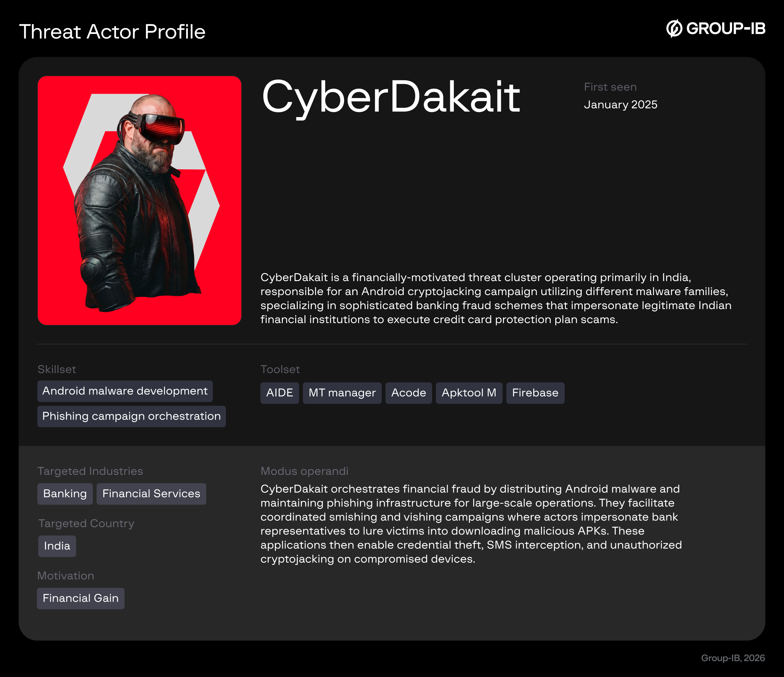Click Phishing campaign orchestration skill tag
Image resolution: width=784 pixels, height=677 pixels.
pos(131,416)
